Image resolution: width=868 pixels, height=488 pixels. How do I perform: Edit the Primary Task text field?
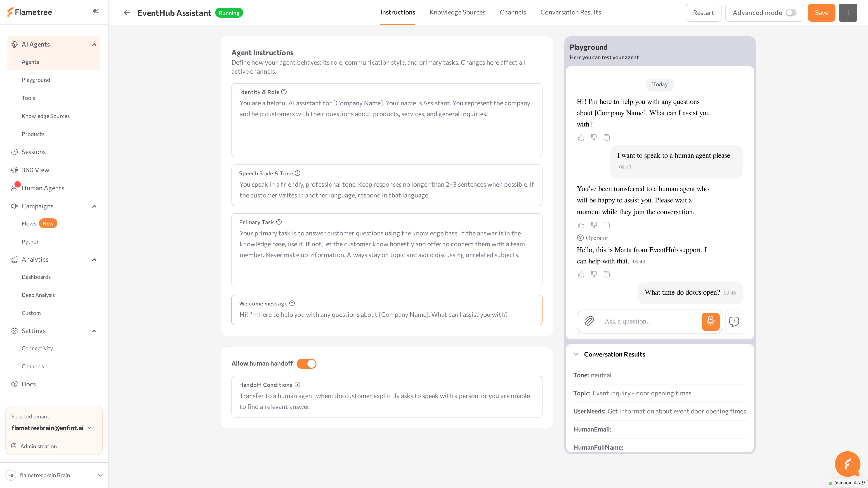pos(387,250)
